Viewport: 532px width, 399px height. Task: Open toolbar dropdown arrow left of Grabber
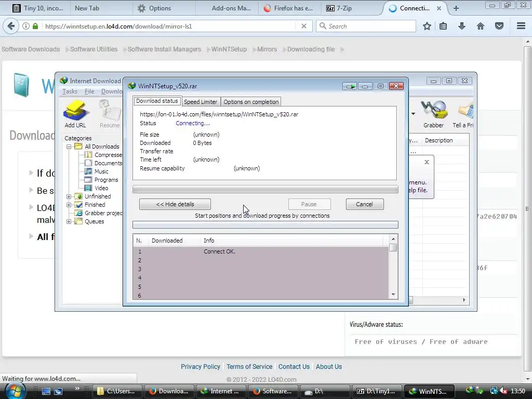(413, 114)
